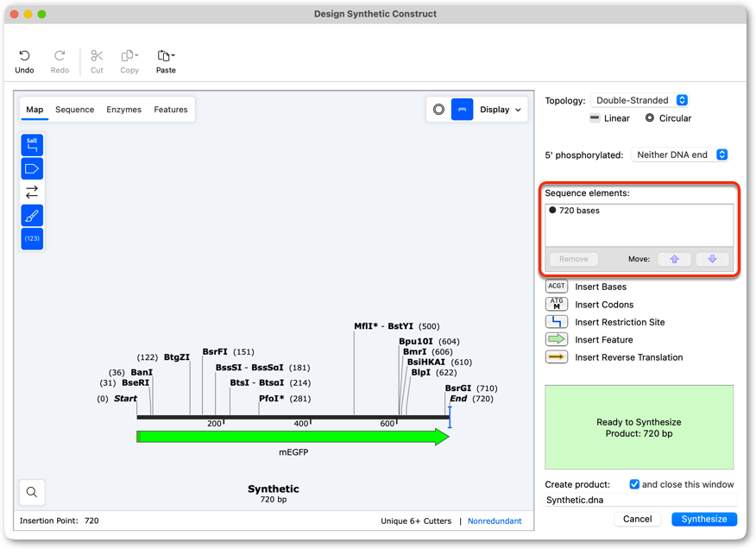Switch to the Sequence tab
Screen dimensions: 756x549
click(75, 110)
